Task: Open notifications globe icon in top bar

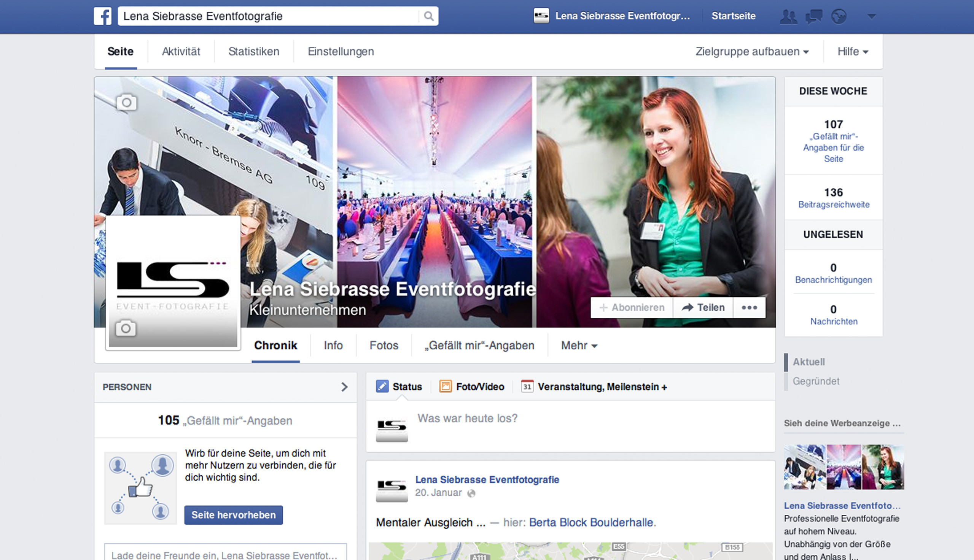Action: tap(839, 17)
